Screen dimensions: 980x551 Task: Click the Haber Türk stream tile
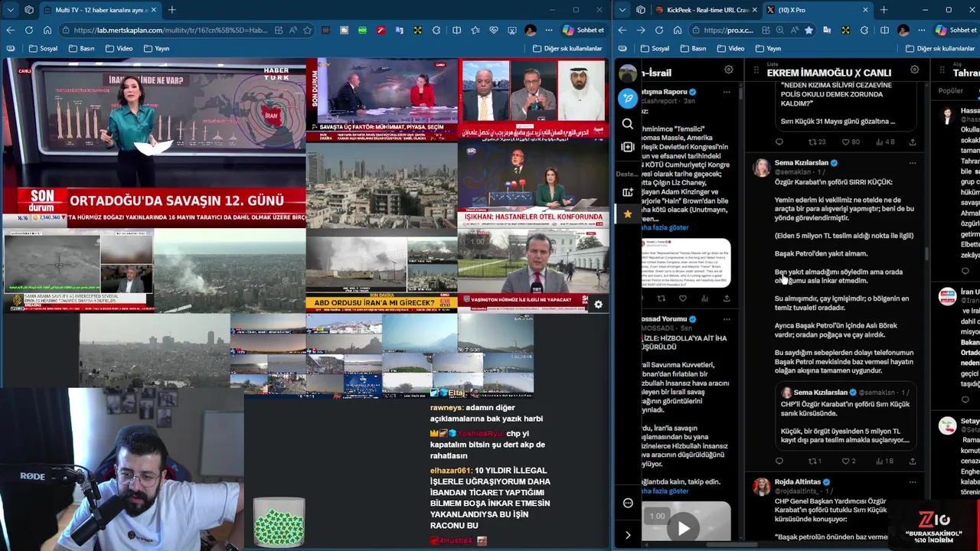pyautogui.click(x=154, y=144)
